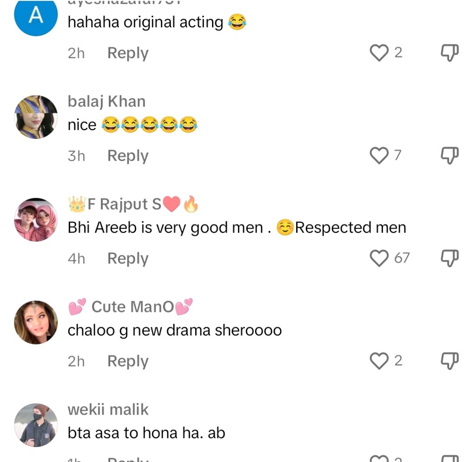Dislike F Rajput S's comment
Screen dimensions: 476x462
click(x=450, y=258)
